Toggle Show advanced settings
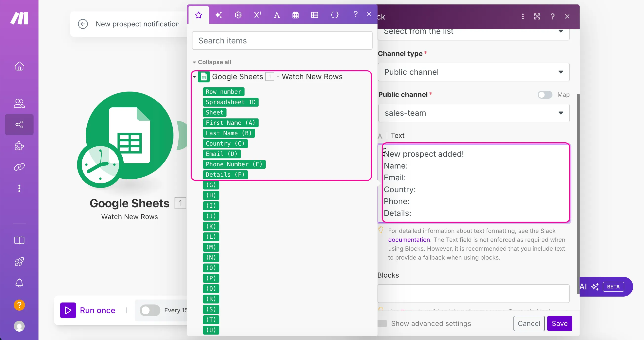 click(382, 323)
